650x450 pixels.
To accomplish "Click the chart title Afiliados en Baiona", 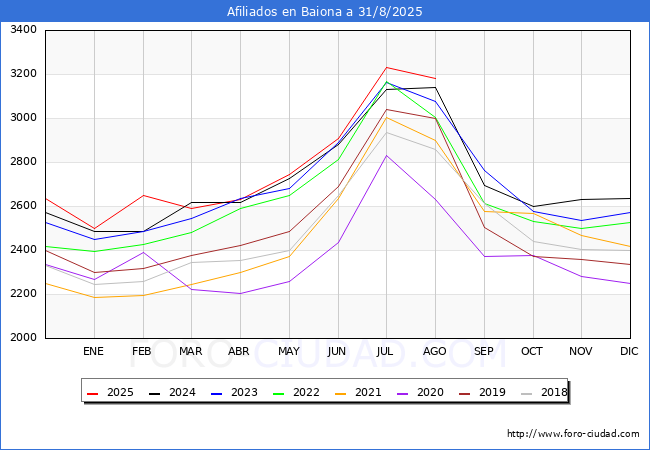I will (x=325, y=12).
